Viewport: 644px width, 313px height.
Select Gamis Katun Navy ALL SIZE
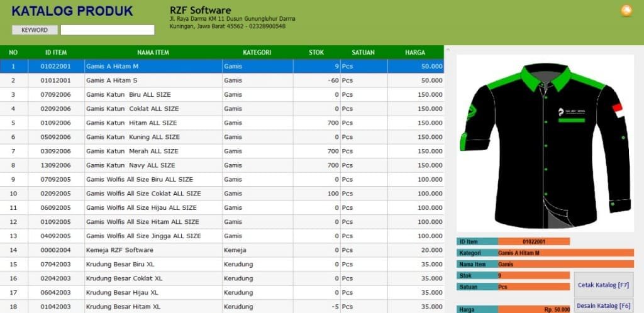pyautogui.click(x=222, y=165)
